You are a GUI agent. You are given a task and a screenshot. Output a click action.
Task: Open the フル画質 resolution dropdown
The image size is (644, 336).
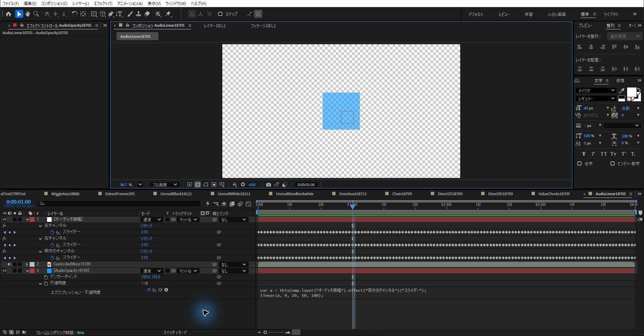point(164,185)
